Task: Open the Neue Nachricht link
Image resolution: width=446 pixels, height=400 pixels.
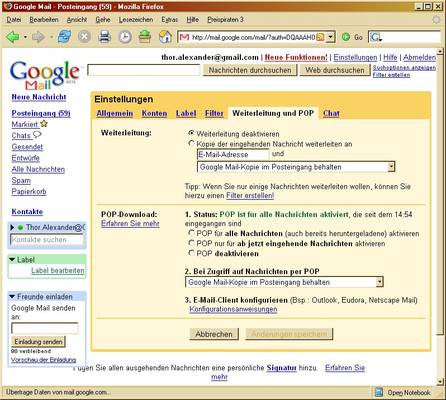Action: point(39,97)
